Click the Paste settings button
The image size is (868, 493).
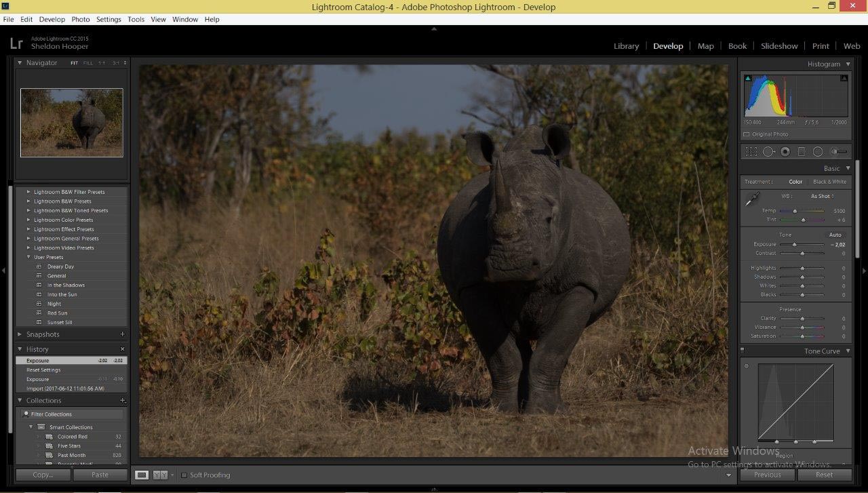point(100,475)
